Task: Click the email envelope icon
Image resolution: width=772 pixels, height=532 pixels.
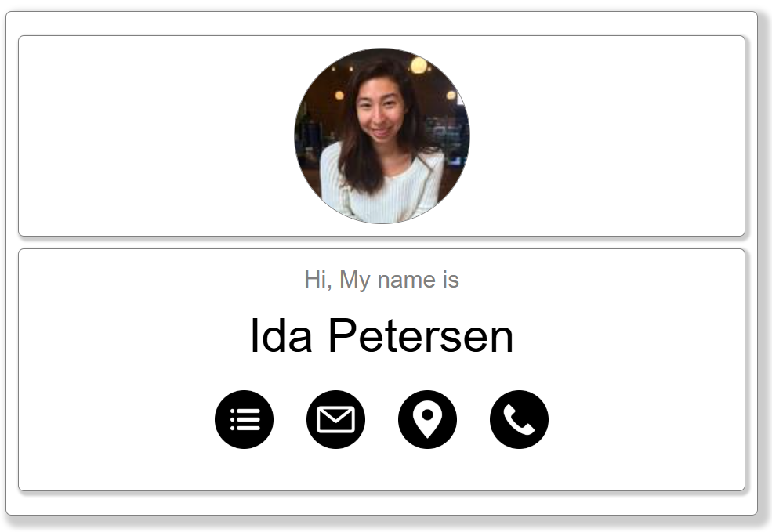Action: tap(335, 419)
